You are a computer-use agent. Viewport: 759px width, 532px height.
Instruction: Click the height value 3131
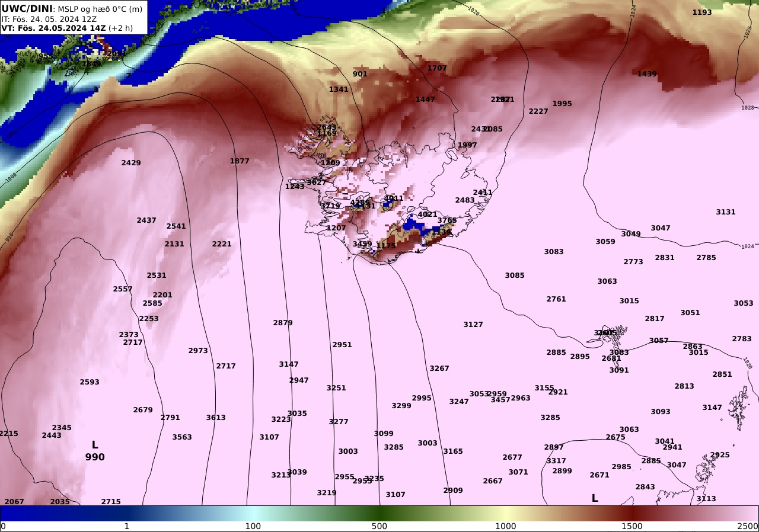pyautogui.click(x=726, y=212)
